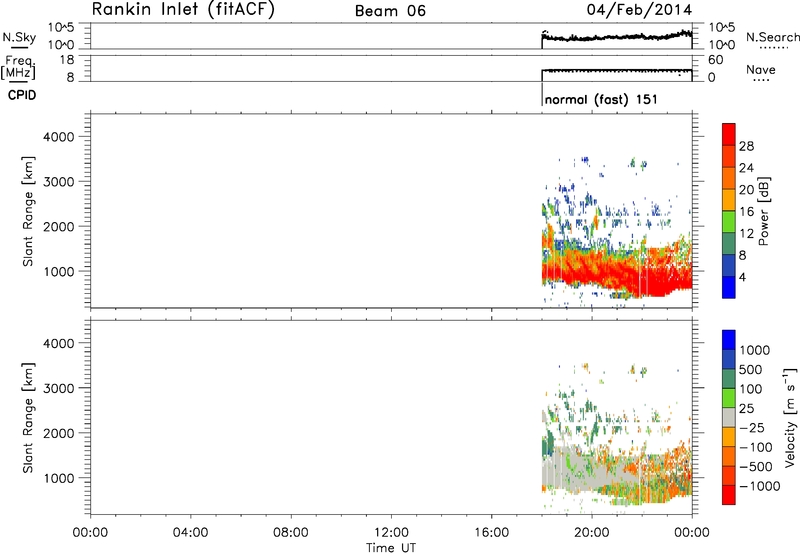This screenshot has height=554, width=800.
Task: Select the "Velocity [m s⁻¹]" color bar title
Action: coord(790,417)
